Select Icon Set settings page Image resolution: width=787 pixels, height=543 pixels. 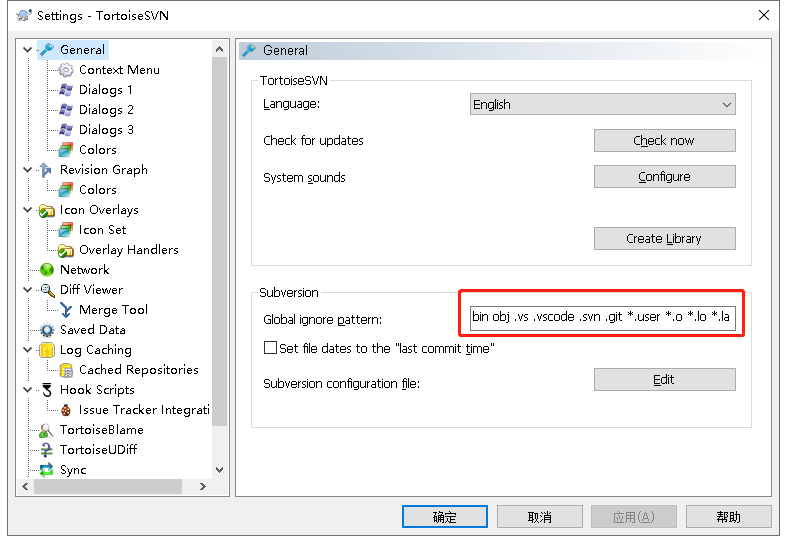pos(102,230)
